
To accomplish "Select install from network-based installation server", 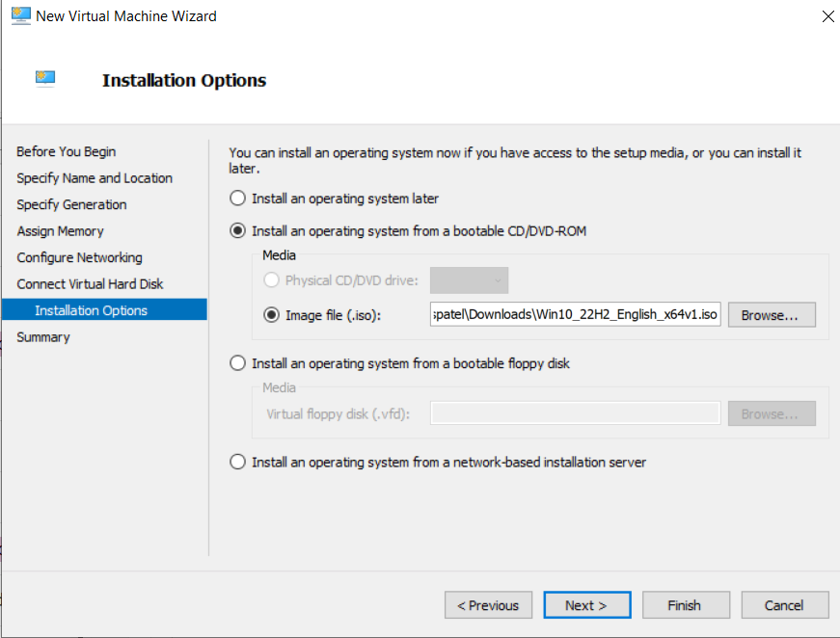I will (237, 463).
